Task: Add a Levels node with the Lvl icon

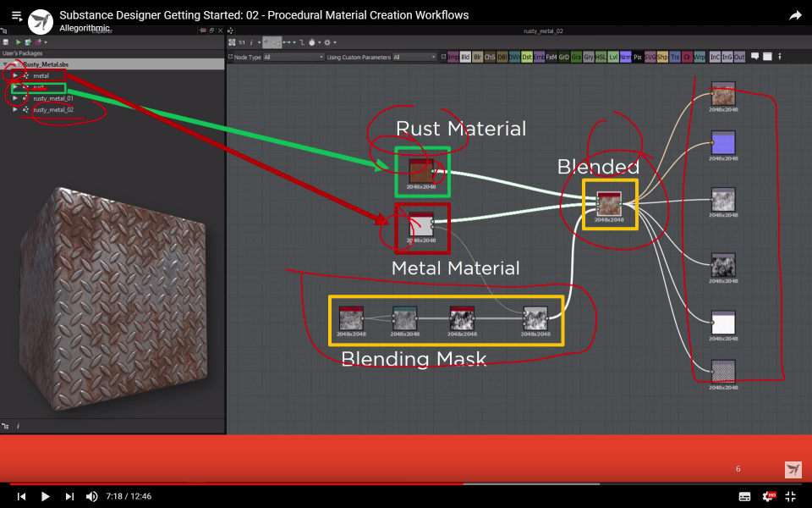Action: click(x=613, y=57)
